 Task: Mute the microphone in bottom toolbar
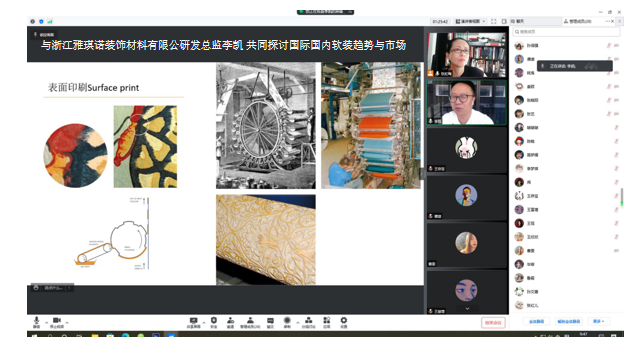(36, 322)
